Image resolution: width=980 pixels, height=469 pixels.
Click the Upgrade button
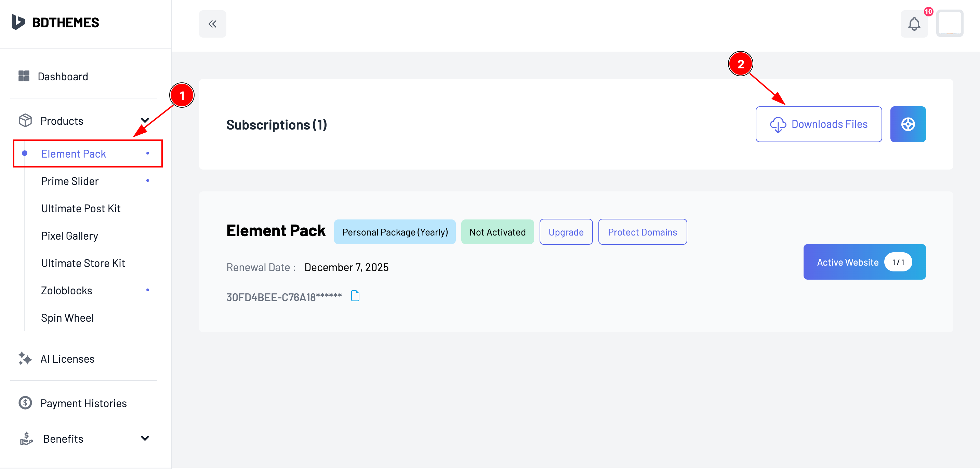(x=566, y=232)
